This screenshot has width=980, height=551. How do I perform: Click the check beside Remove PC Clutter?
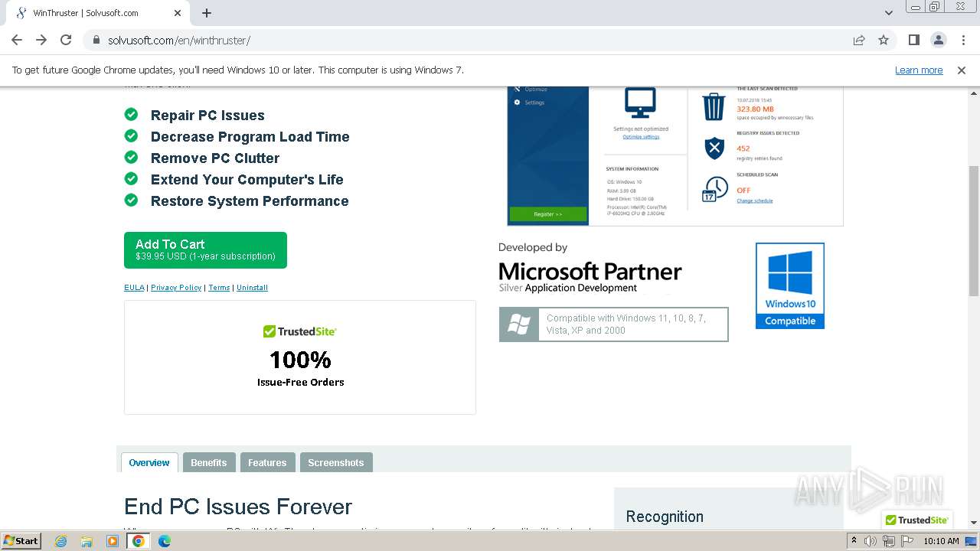point(132,158)
